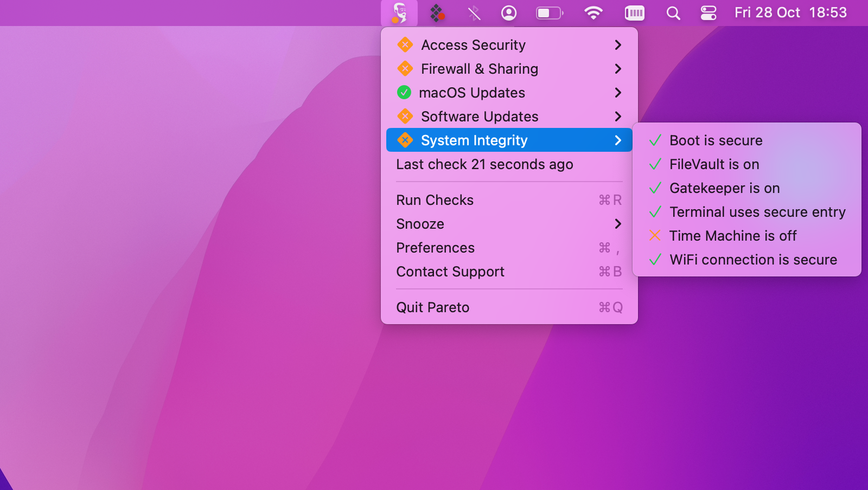Click Terminal uses secure entry item

tap(747, 212)
